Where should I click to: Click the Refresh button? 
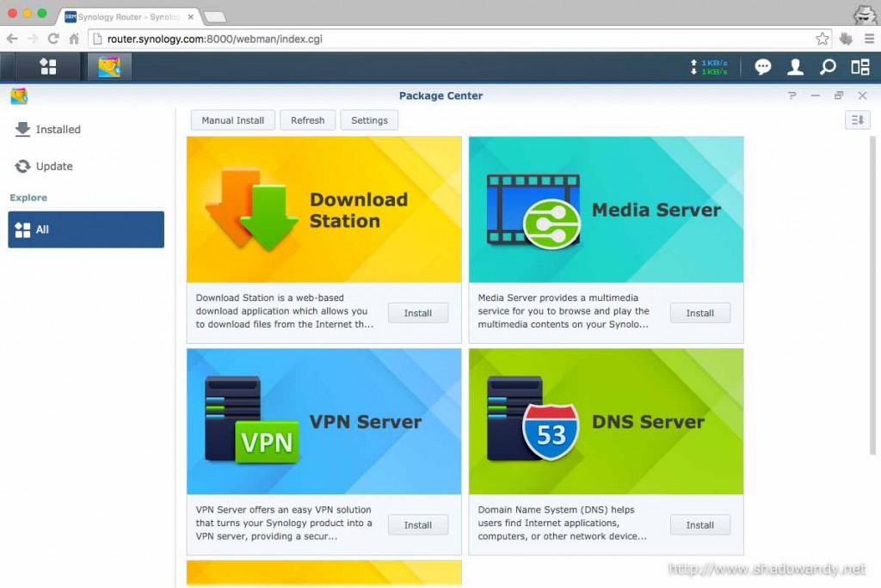click(307, 120)
